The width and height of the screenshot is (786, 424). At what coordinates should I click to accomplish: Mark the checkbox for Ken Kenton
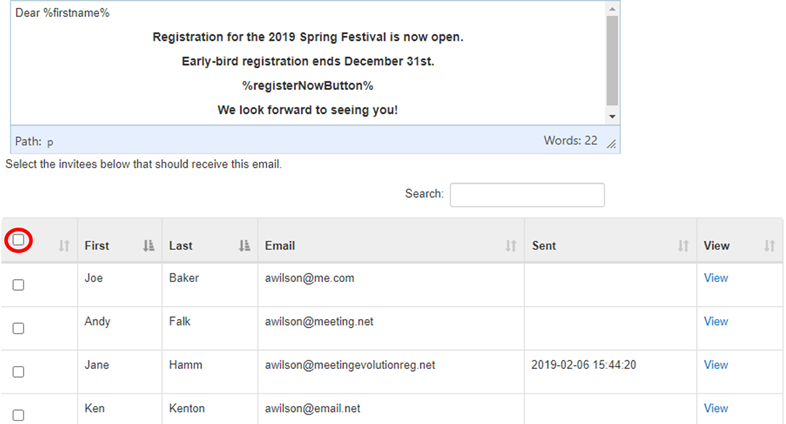pos(18,414)
